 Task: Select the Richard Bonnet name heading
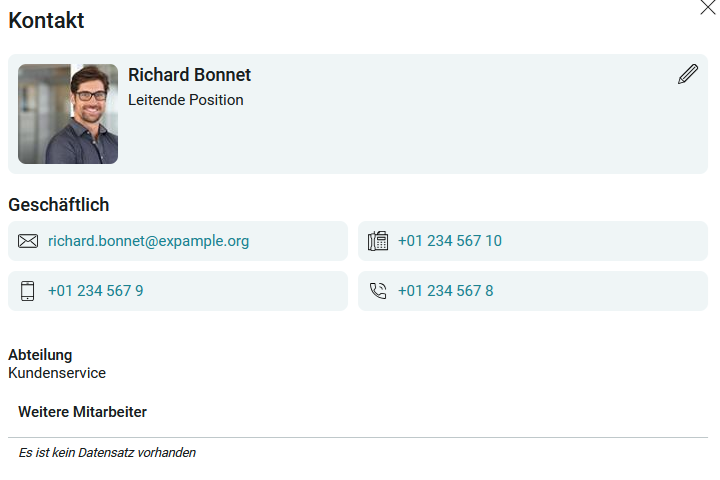click(189, 75)
